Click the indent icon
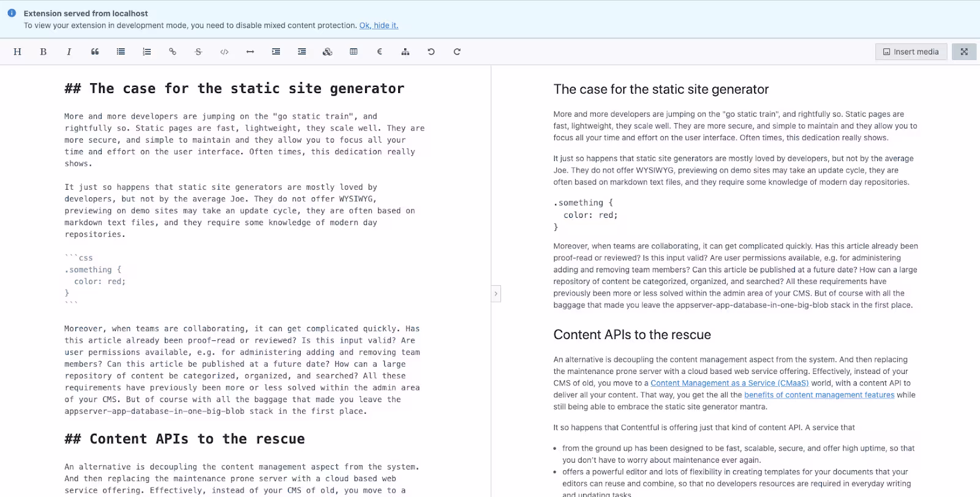The width and height of the screenshot is (980, 497). coord(276,52)
